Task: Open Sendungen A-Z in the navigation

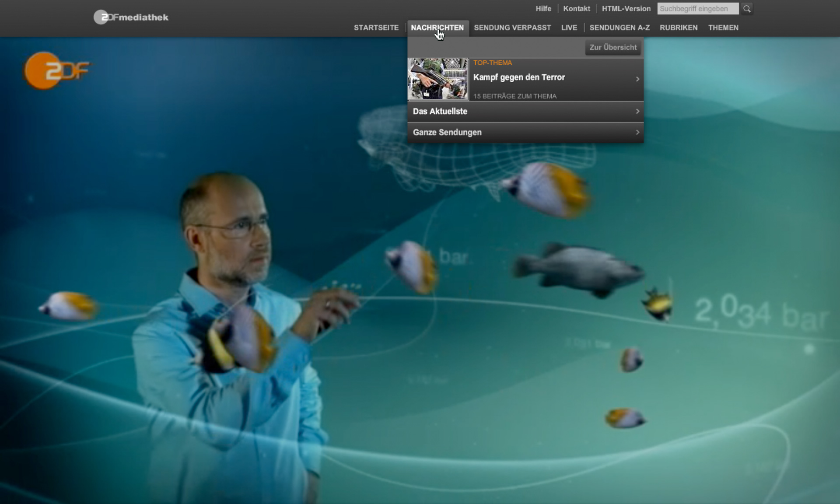Action: [x=619, y=28]
